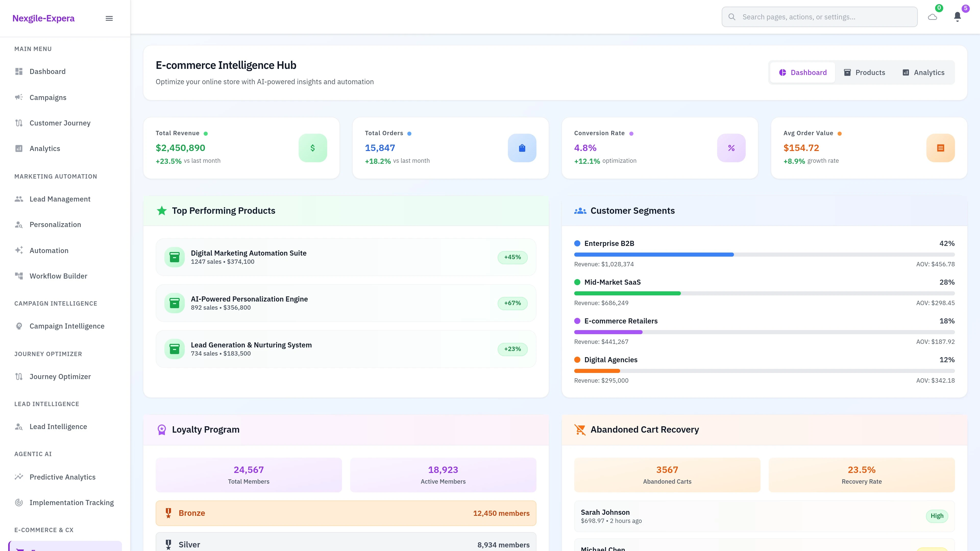Switch to the Products tab
This screenshot has width=980, height=551.
(x=865, y=72)
